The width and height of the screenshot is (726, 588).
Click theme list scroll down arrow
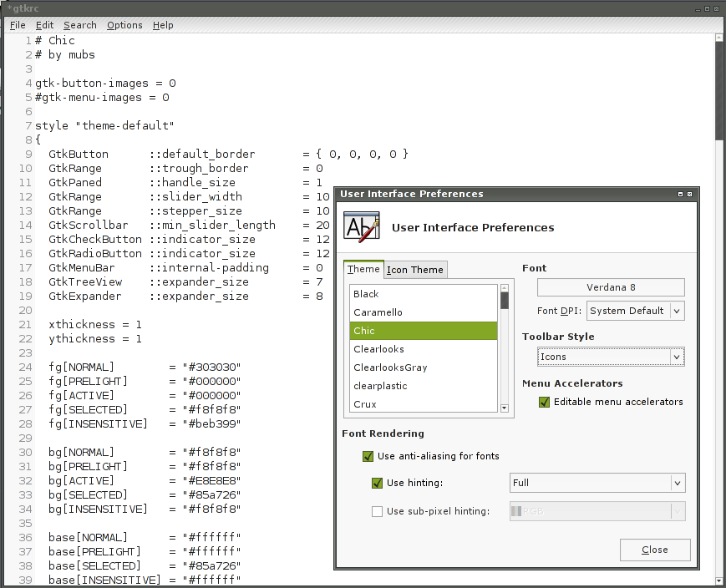(505, 408)
